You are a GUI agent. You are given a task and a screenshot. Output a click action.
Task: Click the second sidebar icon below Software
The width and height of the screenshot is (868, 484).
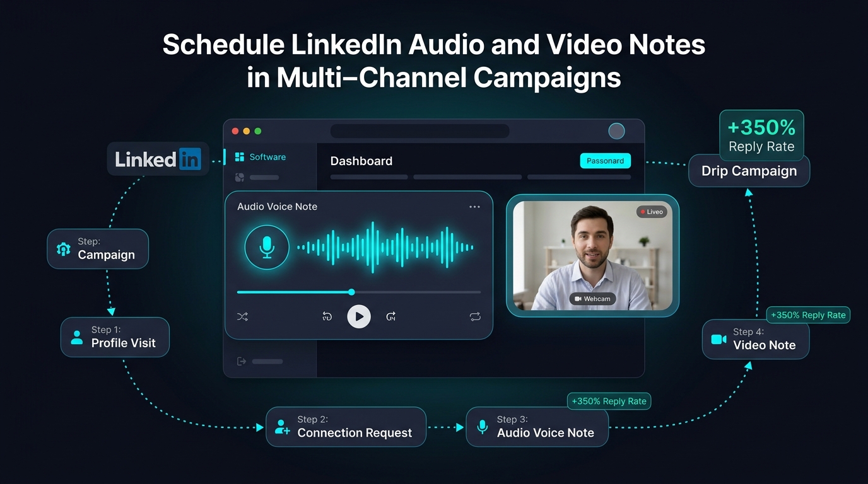240,178
